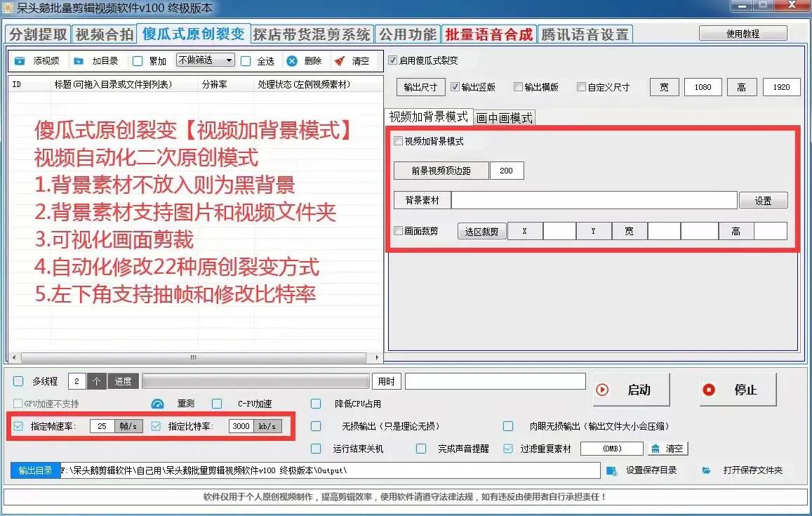Image resolution: width=812 pixels, height=516 pixels.
Task: Click the add videos (添视频) icon
Action: [x=21, y=61]
